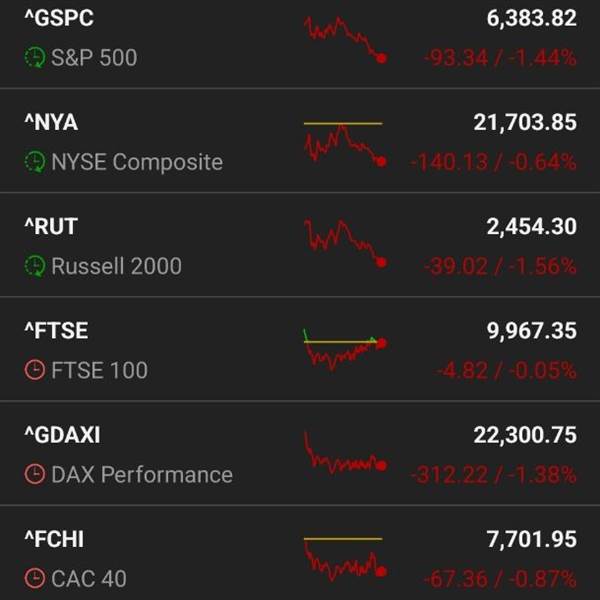Click the red clock icon beside CAC 40

click(x=35, y=578)
